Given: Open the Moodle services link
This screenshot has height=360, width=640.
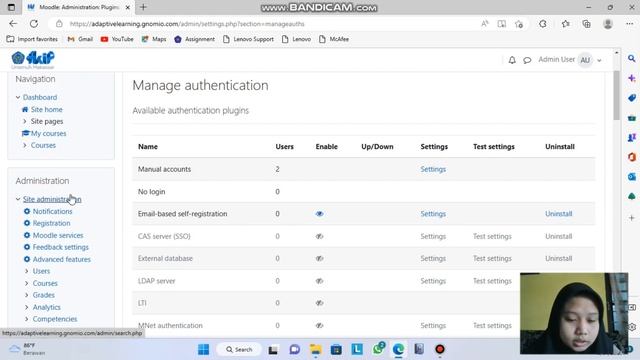Looking at the screenshot, I should pos(58,236).
